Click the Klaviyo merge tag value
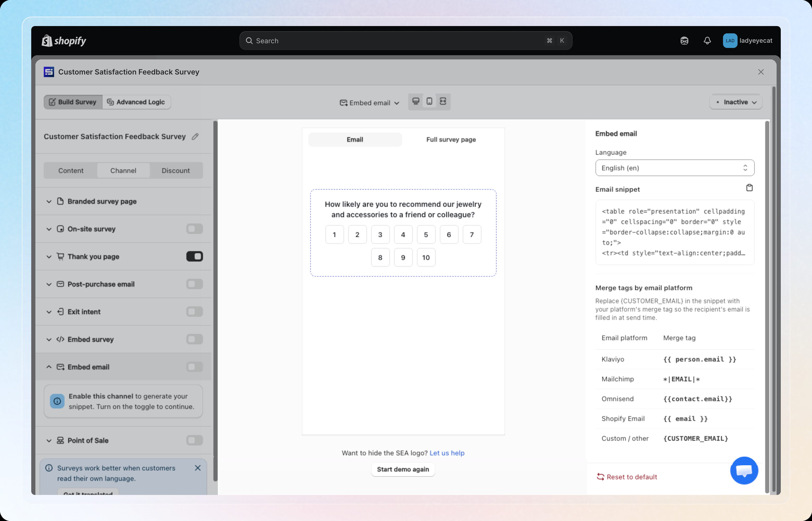 coord(700,359)
